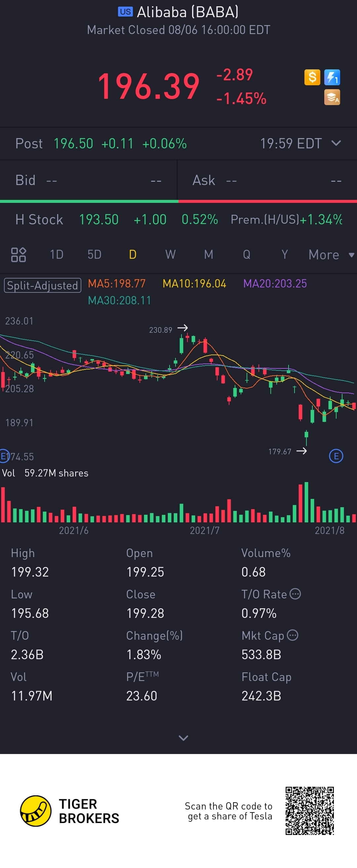
Task: Open the chart layout grid icon
Action: [19, 255]
